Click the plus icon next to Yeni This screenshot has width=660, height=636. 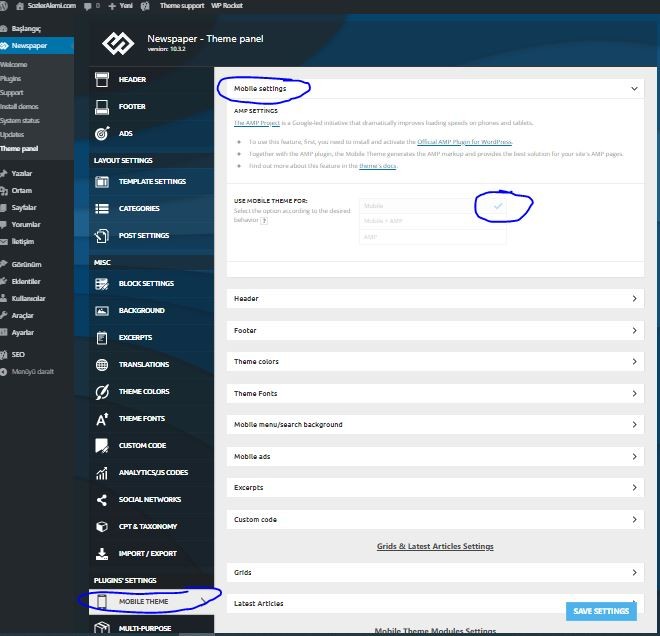click(112, 6)
